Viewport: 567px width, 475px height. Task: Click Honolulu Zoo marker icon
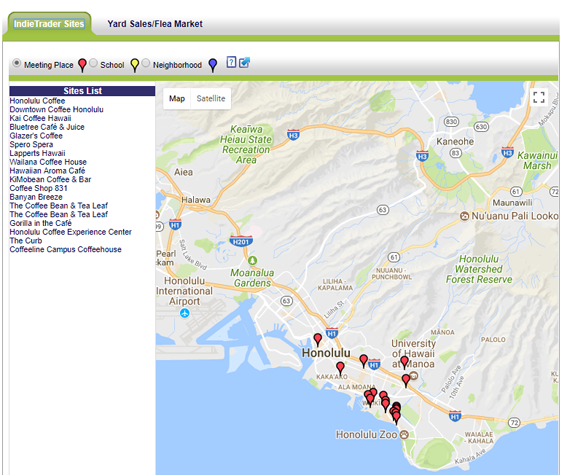click(404, 434)
